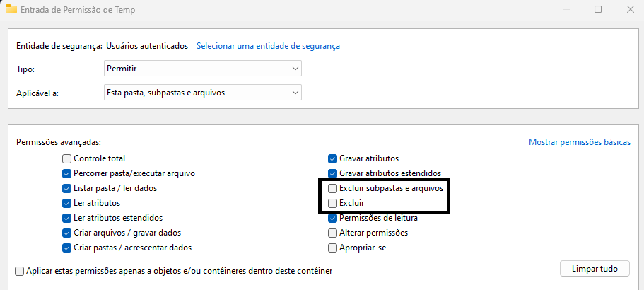This screenshot has height=290, width=644.
Task: Uncheck Criar arquivos / gravar dados
Action: click(66, 233)
